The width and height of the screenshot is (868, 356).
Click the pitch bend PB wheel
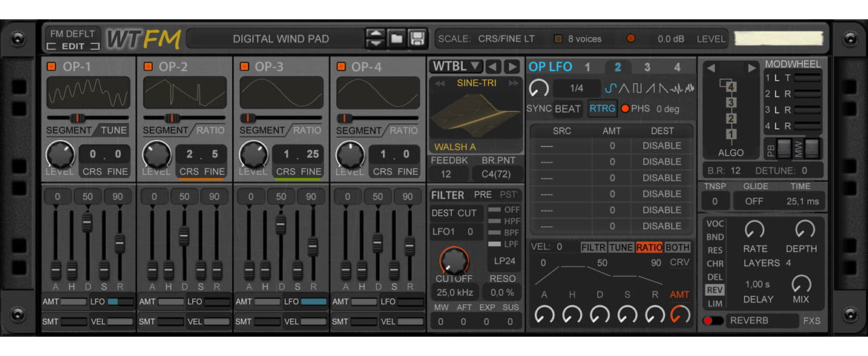click(x=784, y=148)
